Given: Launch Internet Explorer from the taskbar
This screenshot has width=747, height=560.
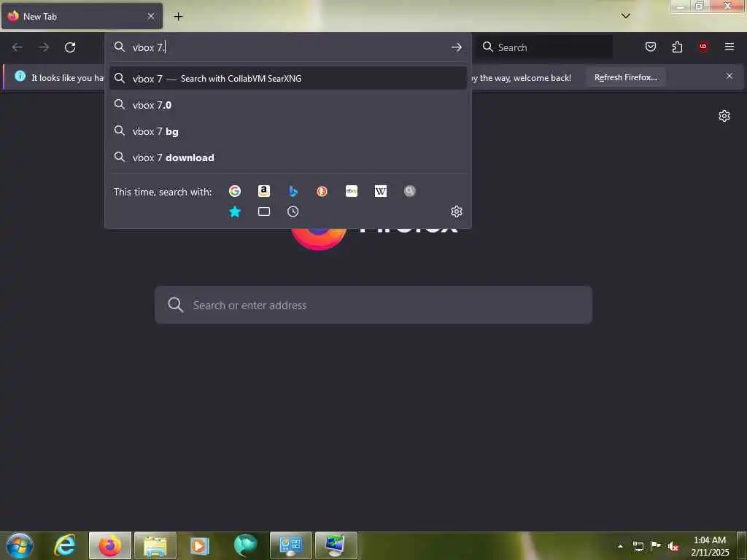Looking at the screenshot, I should (x=65, y=545).
